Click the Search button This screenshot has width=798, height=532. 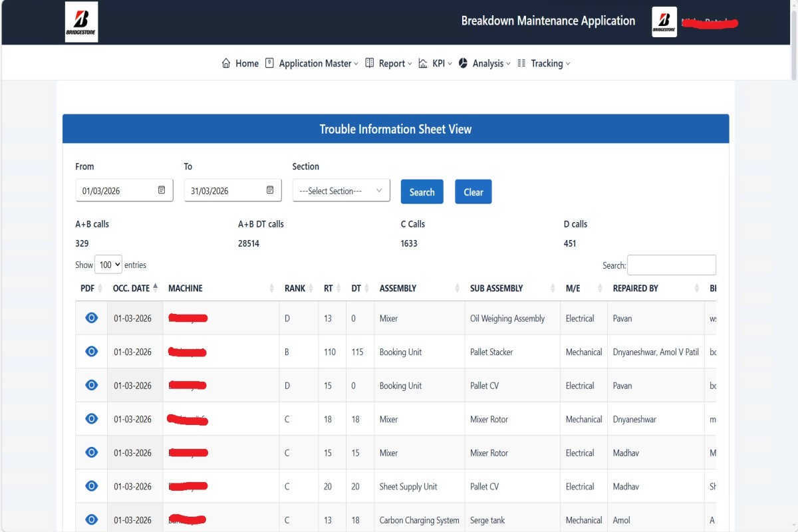pyautogui.click(x=422, y=192)
